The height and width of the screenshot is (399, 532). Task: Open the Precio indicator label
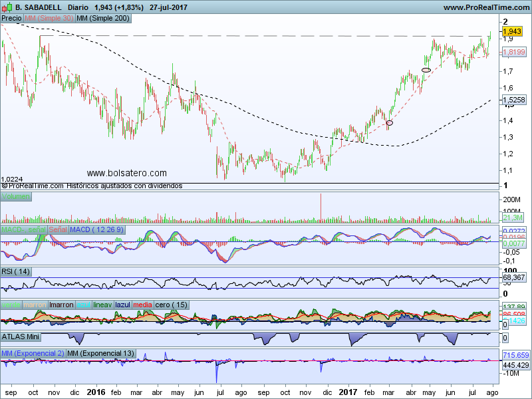[x=11, y=19]
